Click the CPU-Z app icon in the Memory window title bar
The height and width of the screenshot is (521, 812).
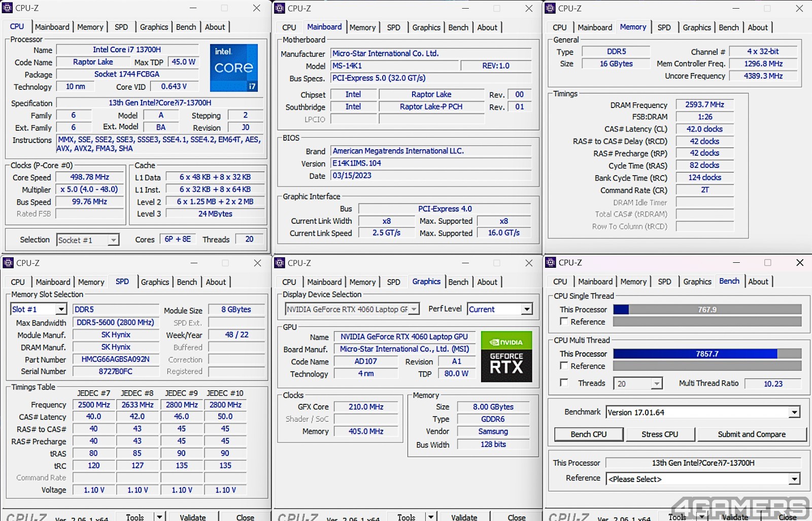click(550, 8)
